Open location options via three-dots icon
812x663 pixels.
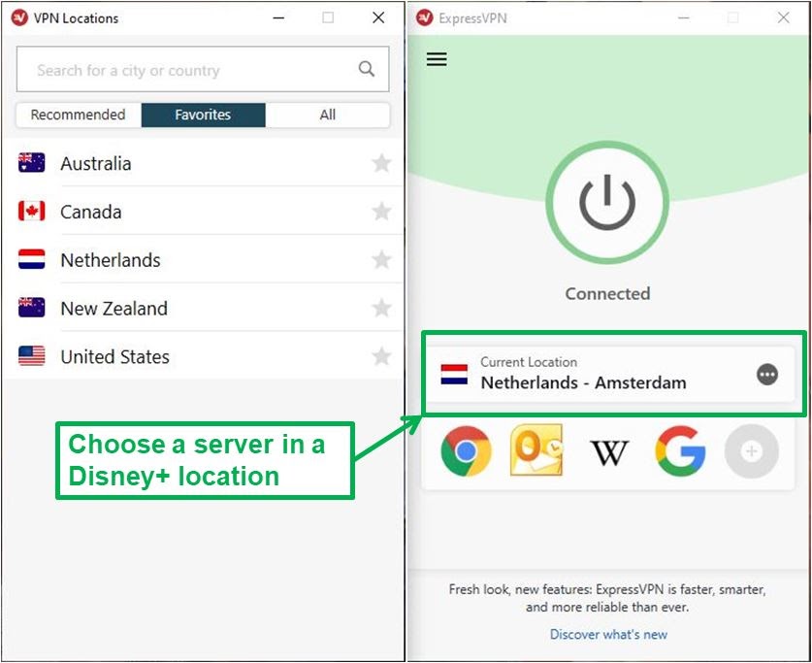[767, 374]
